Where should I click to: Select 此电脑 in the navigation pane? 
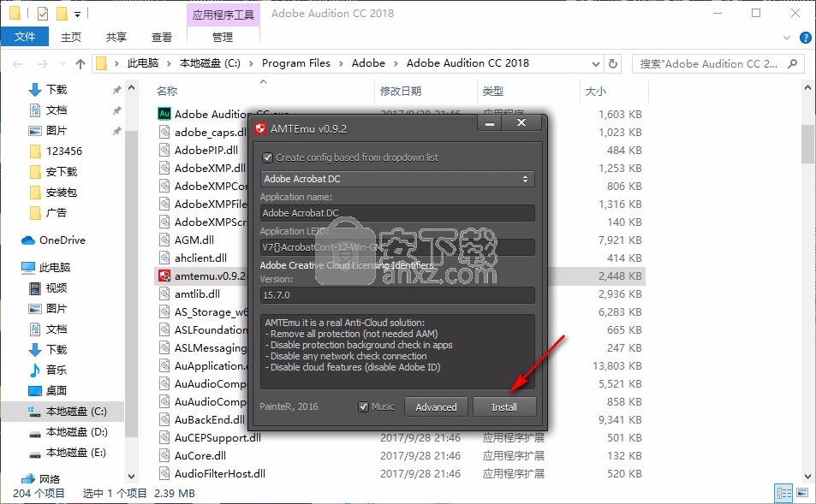pyautogui.click(x=54, y=267)
